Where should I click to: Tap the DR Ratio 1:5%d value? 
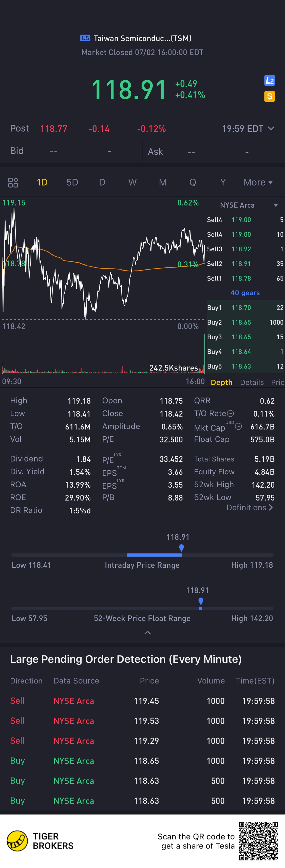(80, 510)
